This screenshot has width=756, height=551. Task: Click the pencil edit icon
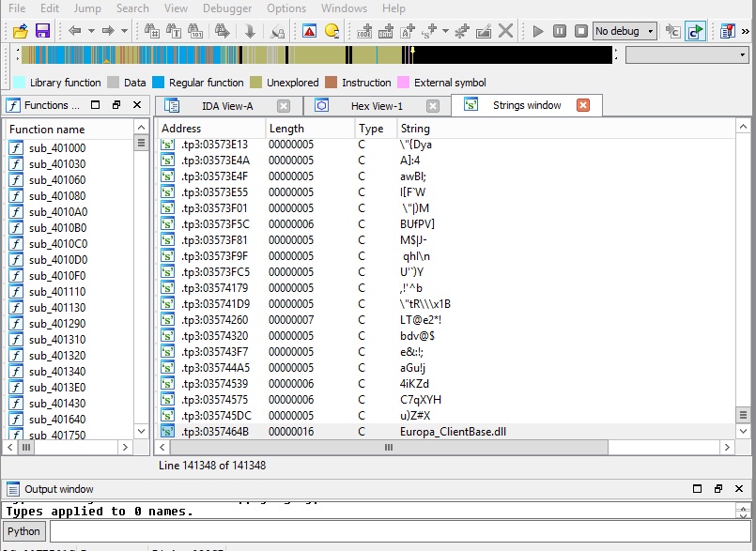[x=483, y=31]
